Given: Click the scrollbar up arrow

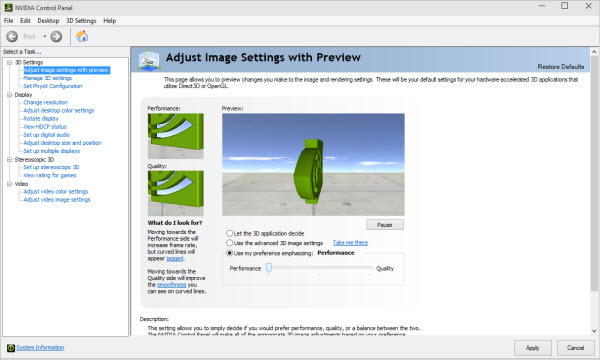Looking at the screenshot, I should [594, 52].
